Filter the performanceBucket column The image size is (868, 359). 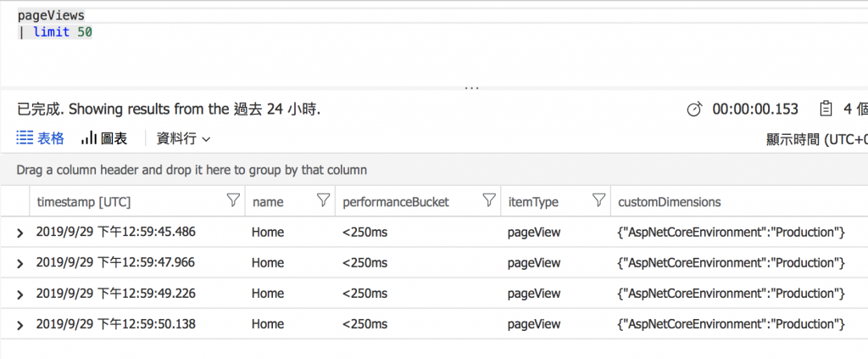[489, 201]
